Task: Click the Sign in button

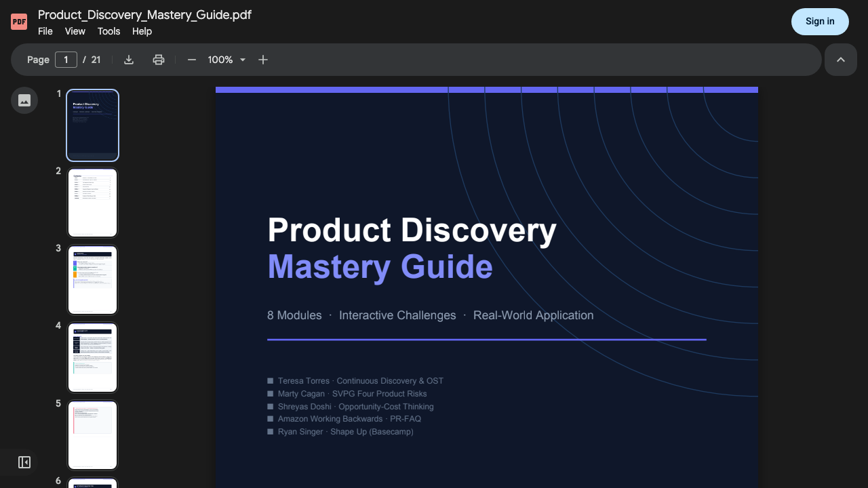Action: [x=820, y=22]
